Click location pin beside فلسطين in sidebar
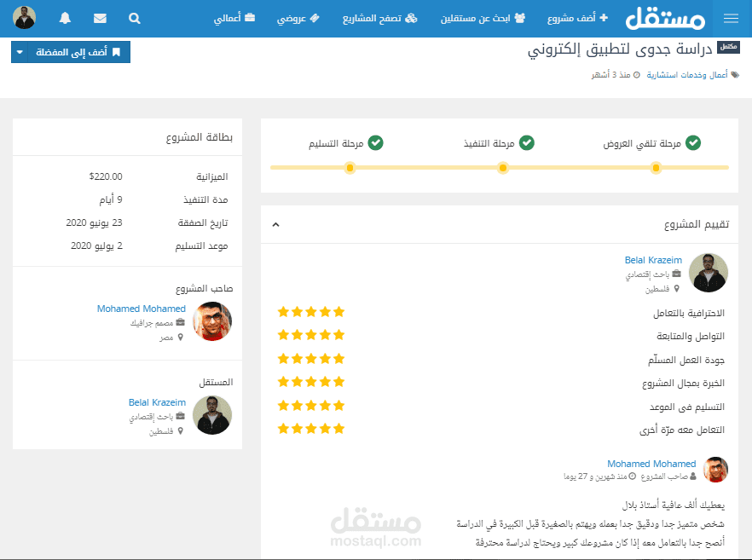The image size is (752, 560). click(x=181, y=431)
